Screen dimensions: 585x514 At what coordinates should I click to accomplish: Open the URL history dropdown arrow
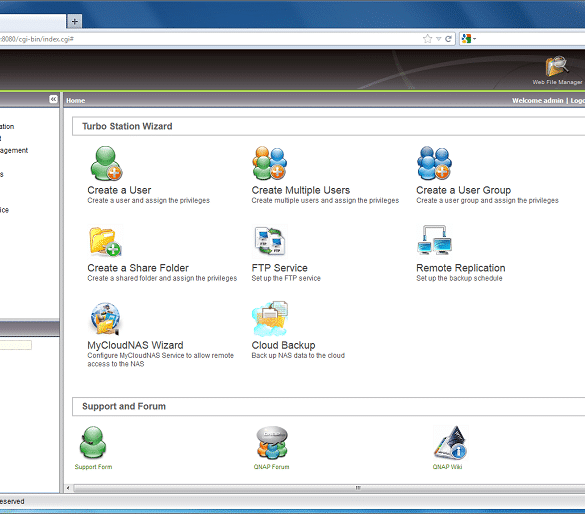pos(439,39)
